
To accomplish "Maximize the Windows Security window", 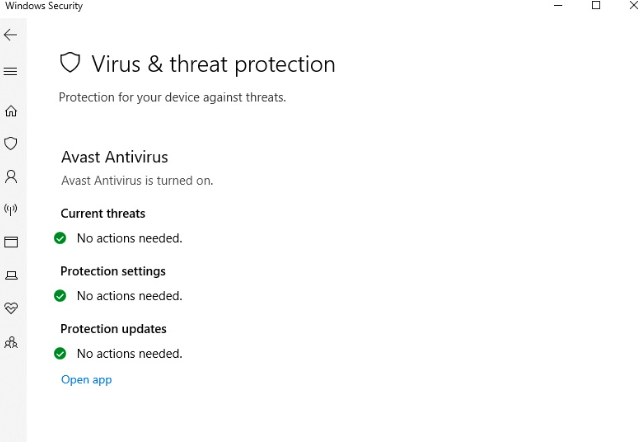I will tap(596, 6).
